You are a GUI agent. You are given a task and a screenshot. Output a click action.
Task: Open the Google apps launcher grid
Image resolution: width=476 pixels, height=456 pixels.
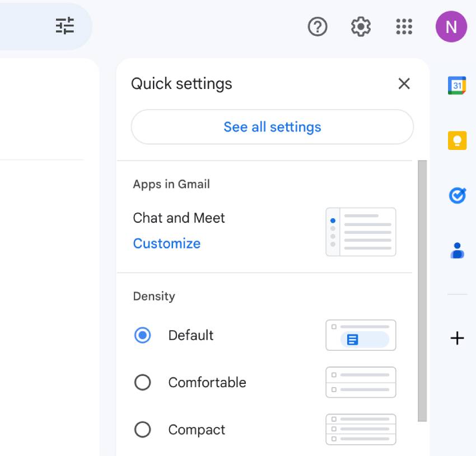(x=404, y=26)
